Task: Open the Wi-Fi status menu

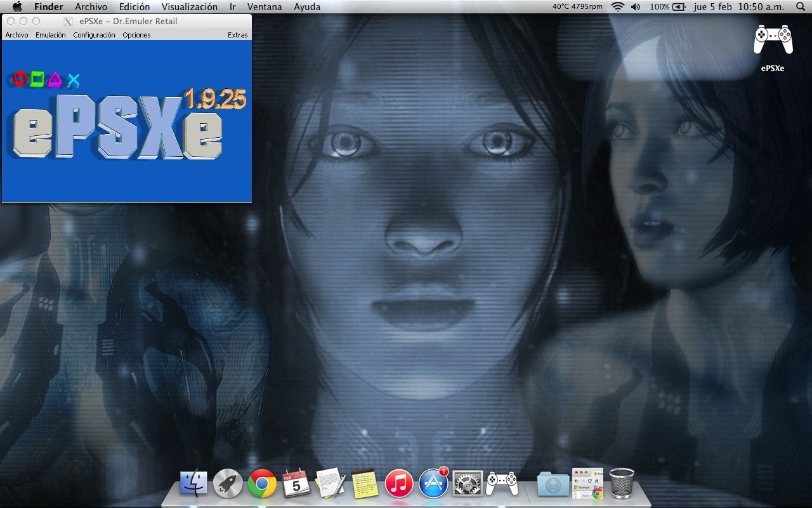Action: click(x=618, y=7)
